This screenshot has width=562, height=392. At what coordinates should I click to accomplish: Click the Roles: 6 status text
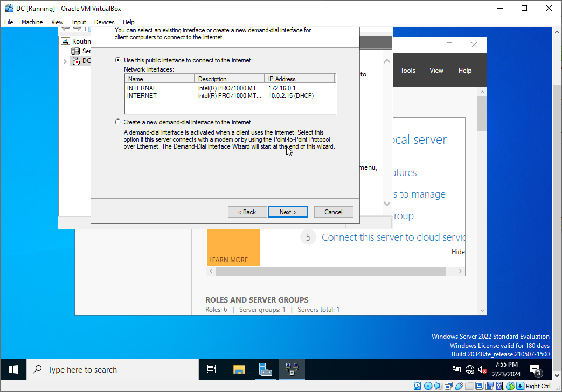[x=216, y=309]
